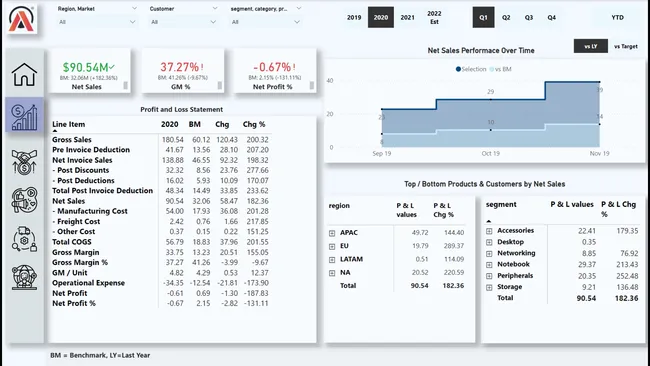Select quarter Q4
The height and width of the screenshot is (366, 650).
click(551, 17)
